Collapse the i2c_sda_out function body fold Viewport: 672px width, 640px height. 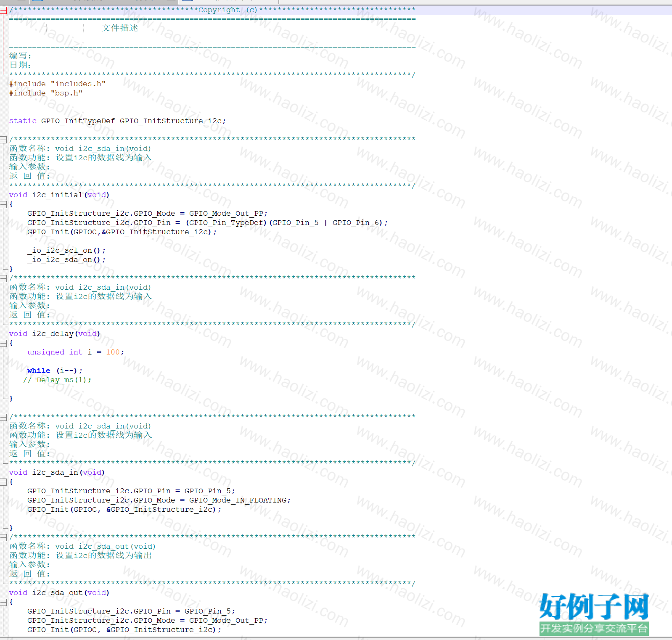pyautogui.click(x=3, y=602)
